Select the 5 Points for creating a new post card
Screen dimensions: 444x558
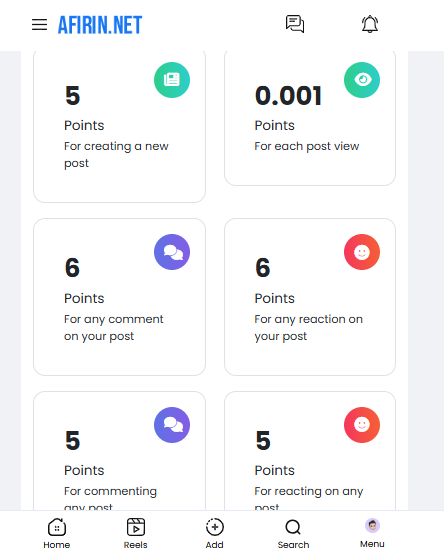pyautogui.click(x=120, y=126)
